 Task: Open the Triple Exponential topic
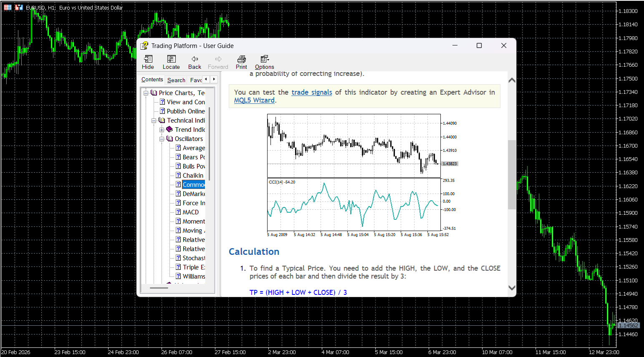194,267
